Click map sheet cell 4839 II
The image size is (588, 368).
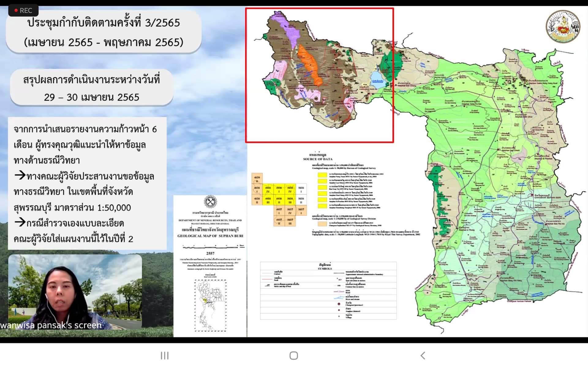click(x=257, y=179)
